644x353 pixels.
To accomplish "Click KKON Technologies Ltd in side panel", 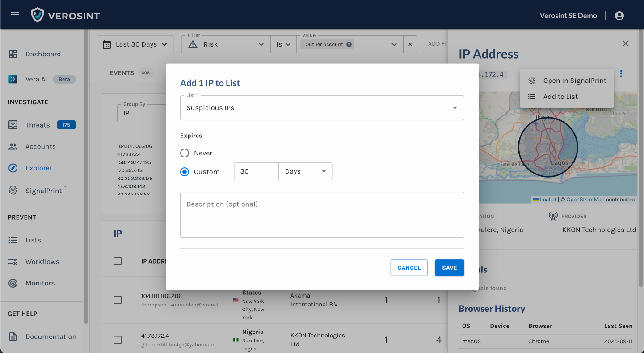I will (599, 230).
